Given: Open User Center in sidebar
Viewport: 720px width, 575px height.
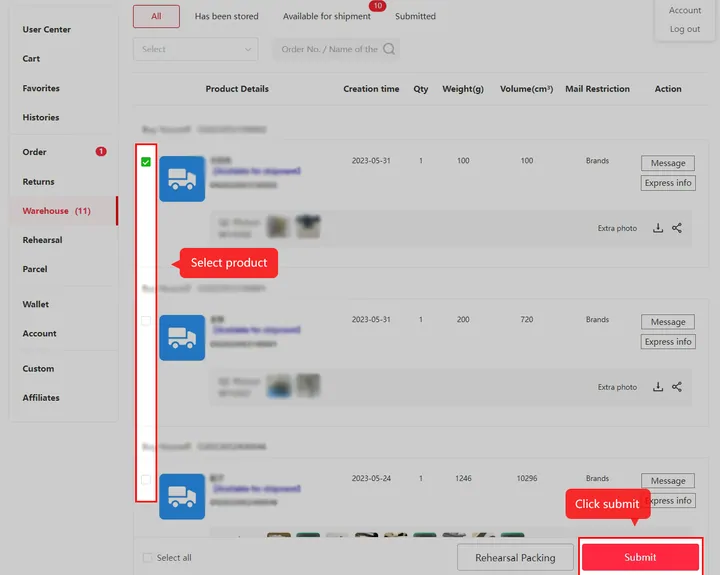Looking at the screenshot, I should click(46, 29).
